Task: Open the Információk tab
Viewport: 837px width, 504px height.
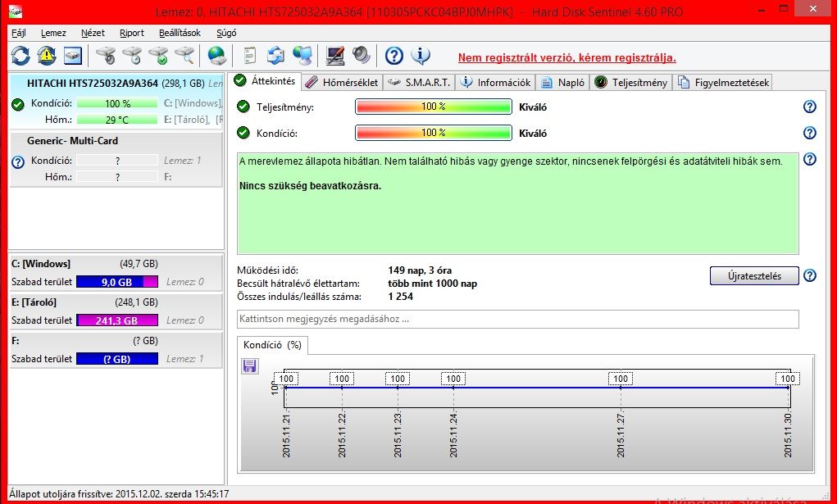Action: 496,82
